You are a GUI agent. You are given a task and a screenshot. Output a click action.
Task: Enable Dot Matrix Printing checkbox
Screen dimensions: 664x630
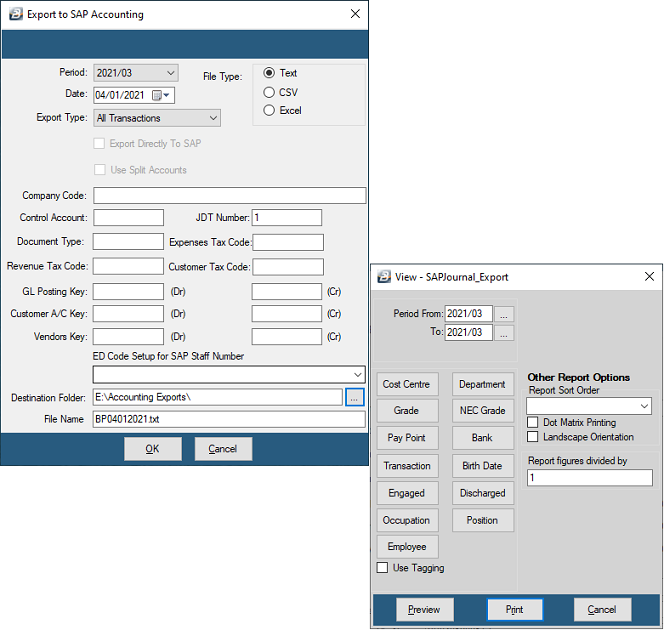click(532, 423)
